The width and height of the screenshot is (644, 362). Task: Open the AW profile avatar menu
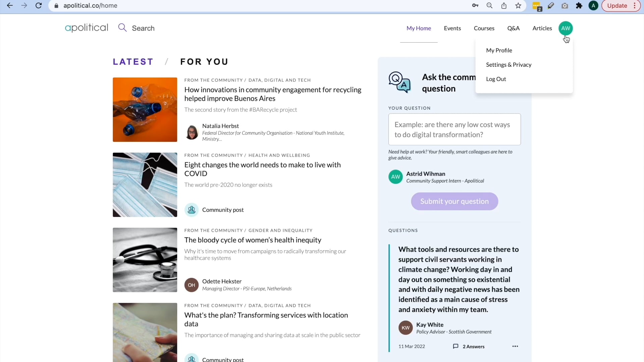pos(566,28)
